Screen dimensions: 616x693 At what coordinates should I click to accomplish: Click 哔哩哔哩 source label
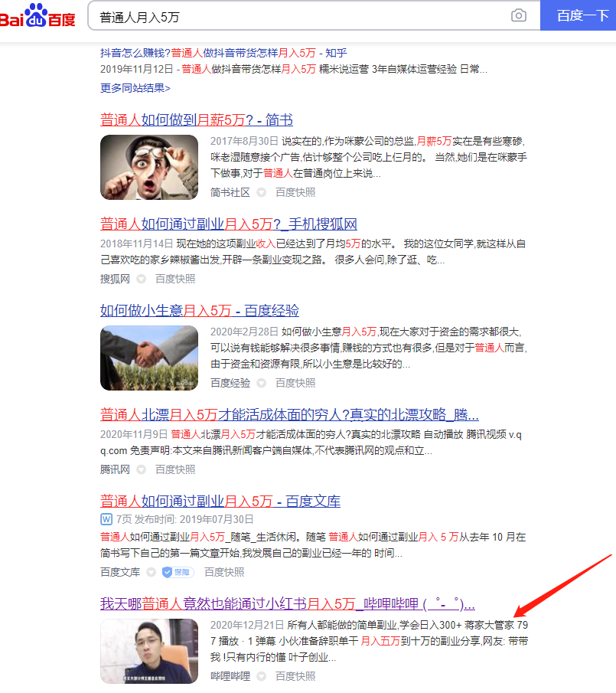pyautogui.click(x=230, y=676)
